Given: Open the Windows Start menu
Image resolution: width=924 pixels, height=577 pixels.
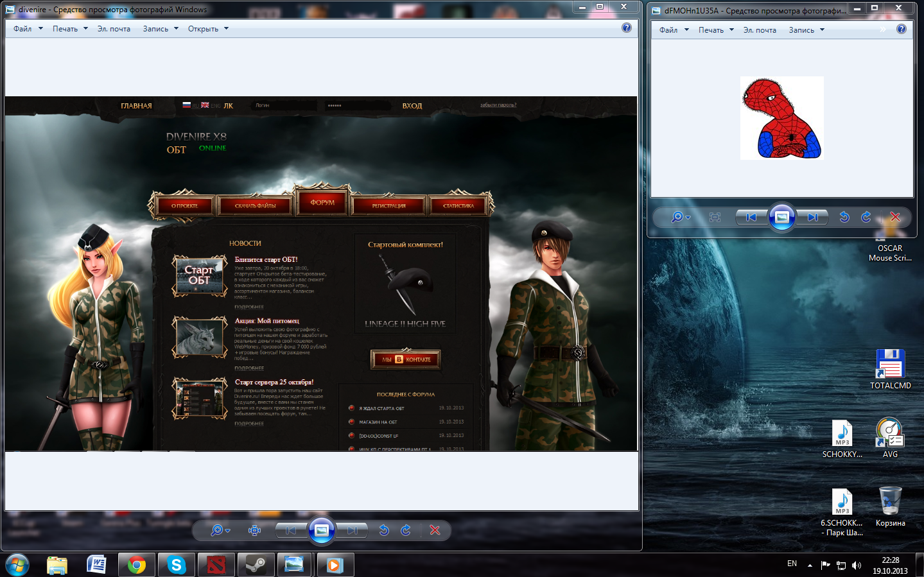Looking at the screenshot, I should coord(17,565).
